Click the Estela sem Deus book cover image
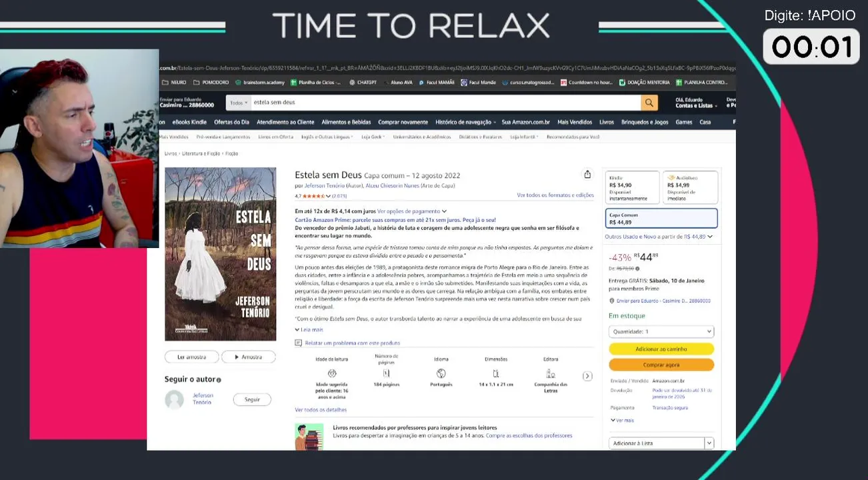 point(221,254)
